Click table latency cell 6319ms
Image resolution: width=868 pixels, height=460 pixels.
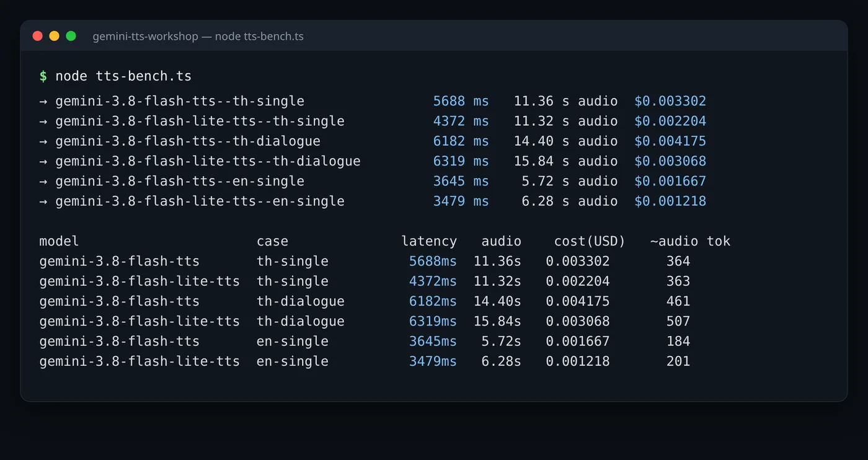coord(433,321)
